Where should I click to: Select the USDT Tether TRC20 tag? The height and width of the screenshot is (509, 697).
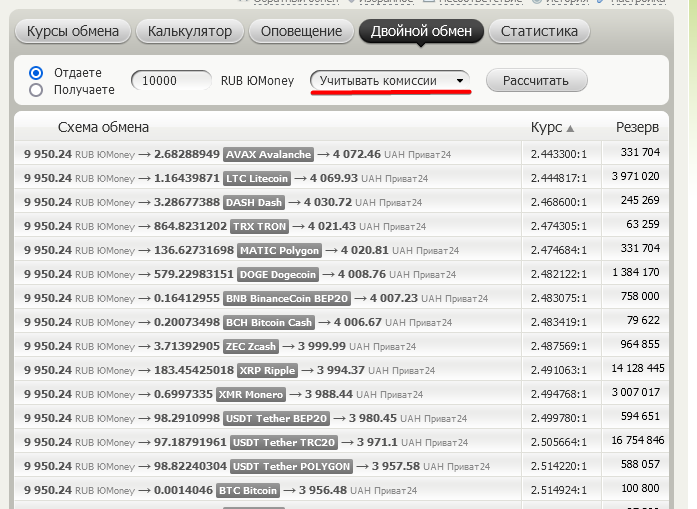284,442
